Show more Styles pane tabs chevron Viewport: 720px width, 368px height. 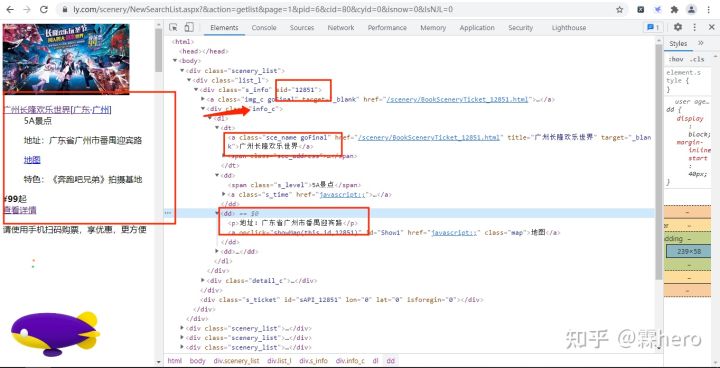[x=701, y=43]
